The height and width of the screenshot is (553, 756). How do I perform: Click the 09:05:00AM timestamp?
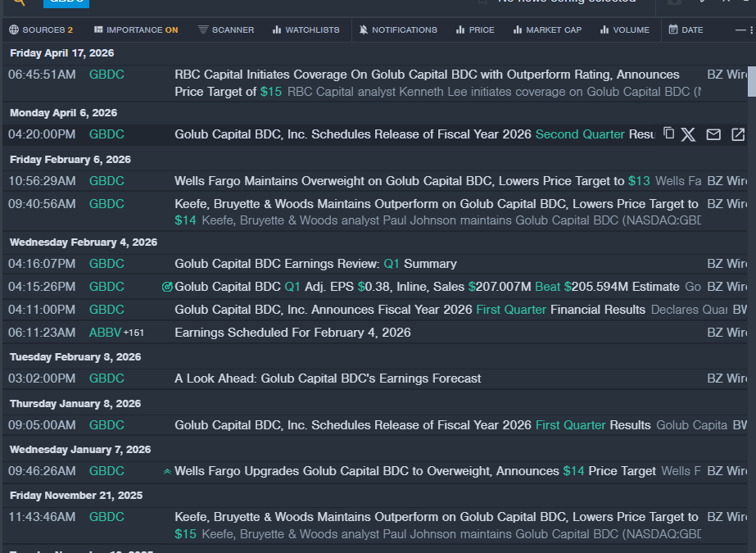(42, 425)
